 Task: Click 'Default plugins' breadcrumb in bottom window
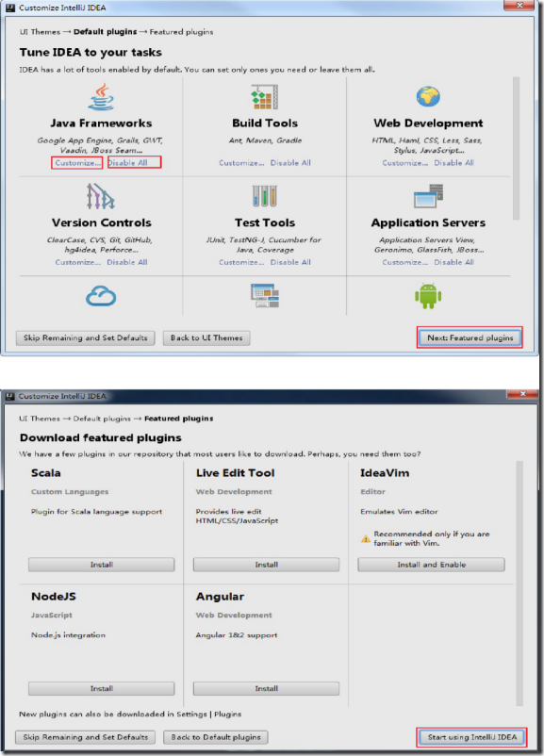pos(102,419)
